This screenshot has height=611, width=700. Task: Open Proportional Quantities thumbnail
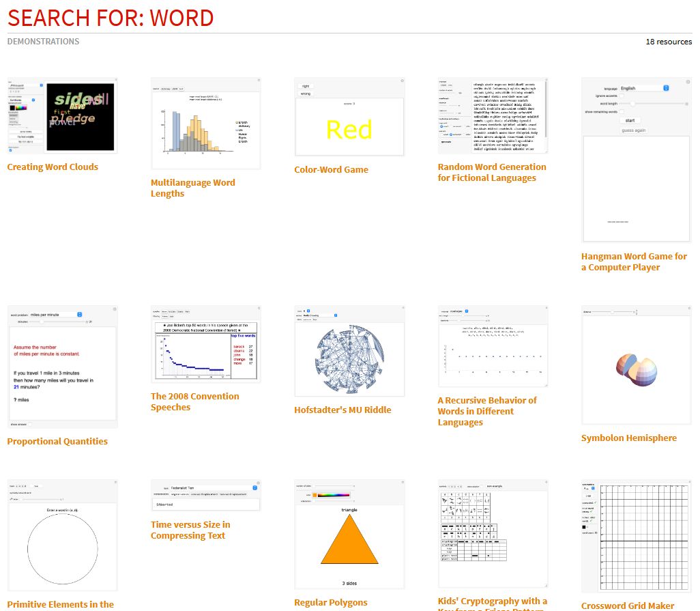tap(63, 367)
